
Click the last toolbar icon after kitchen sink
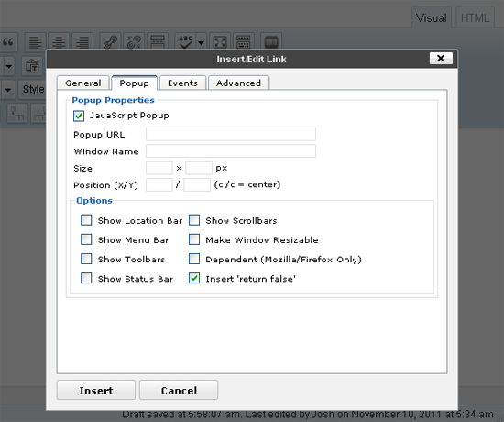tap(271, 42)
